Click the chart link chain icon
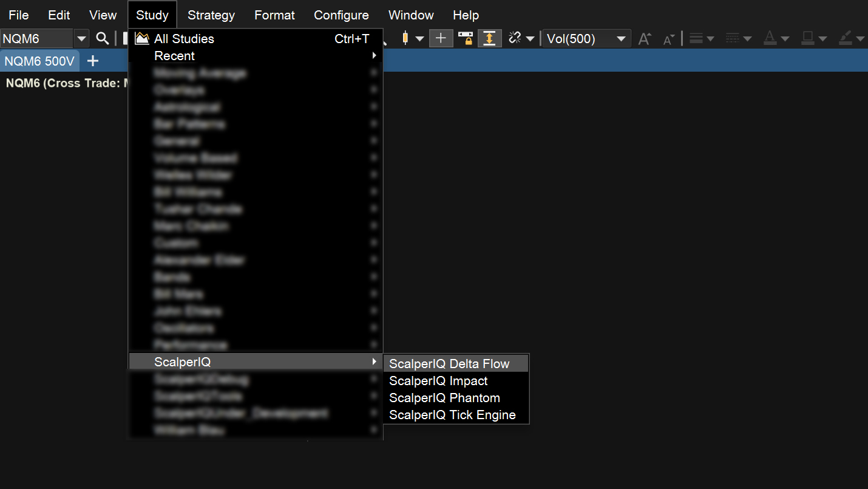Image resolution: width=868 pixels, height=489 pixels. click(515, 39)
